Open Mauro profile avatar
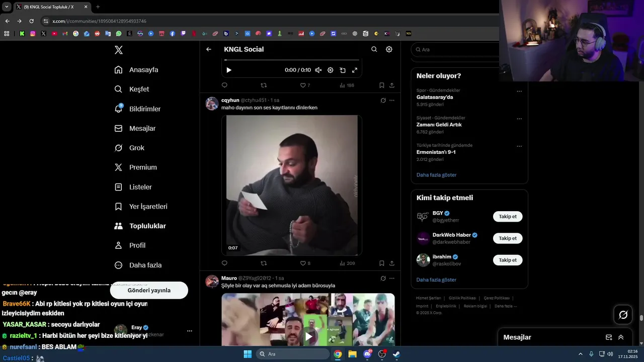Screen dimensions: 644x362 (212, 282)
